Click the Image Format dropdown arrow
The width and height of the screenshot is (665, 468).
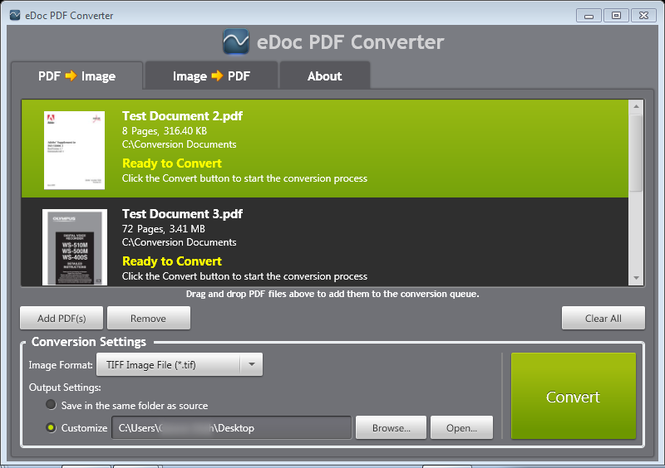click(251, 364)
